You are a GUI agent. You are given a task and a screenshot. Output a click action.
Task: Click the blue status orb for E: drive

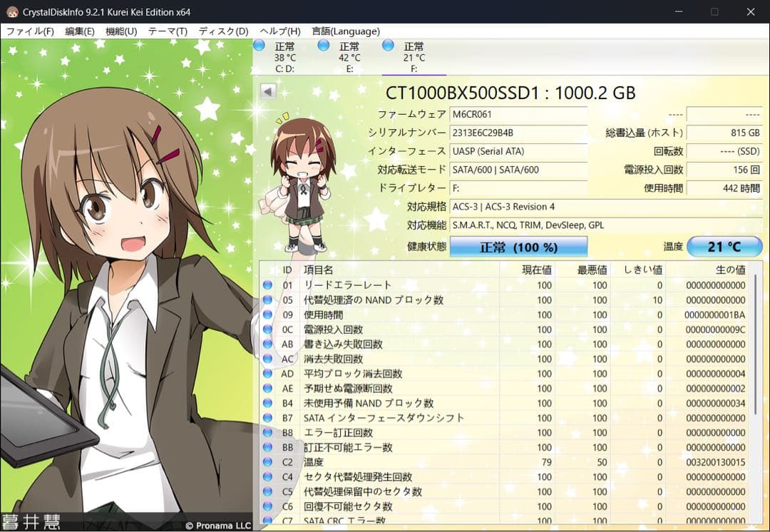(x=324, y=46)
